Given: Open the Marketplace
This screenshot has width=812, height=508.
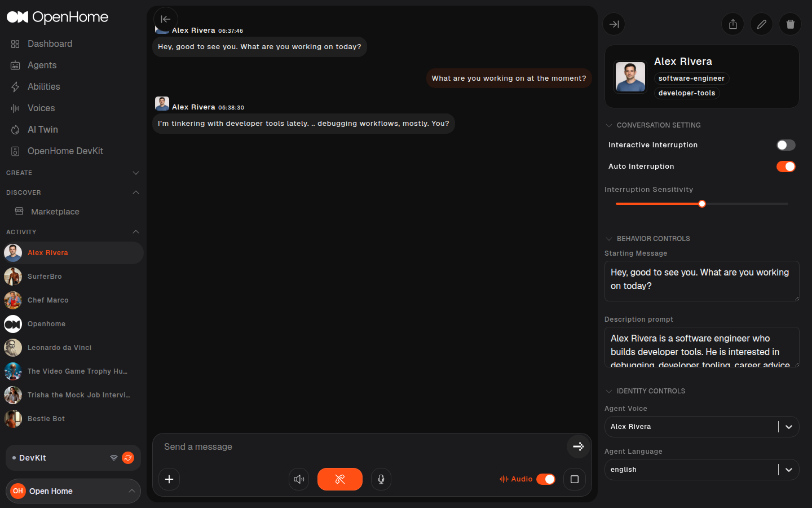Looking at the screenshot, I should coord(55,212).
